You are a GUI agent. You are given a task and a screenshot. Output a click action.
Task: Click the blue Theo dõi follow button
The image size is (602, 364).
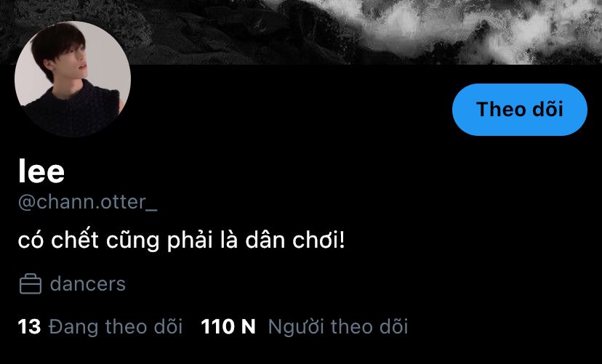pyautogui.click(x=519, y=109)
